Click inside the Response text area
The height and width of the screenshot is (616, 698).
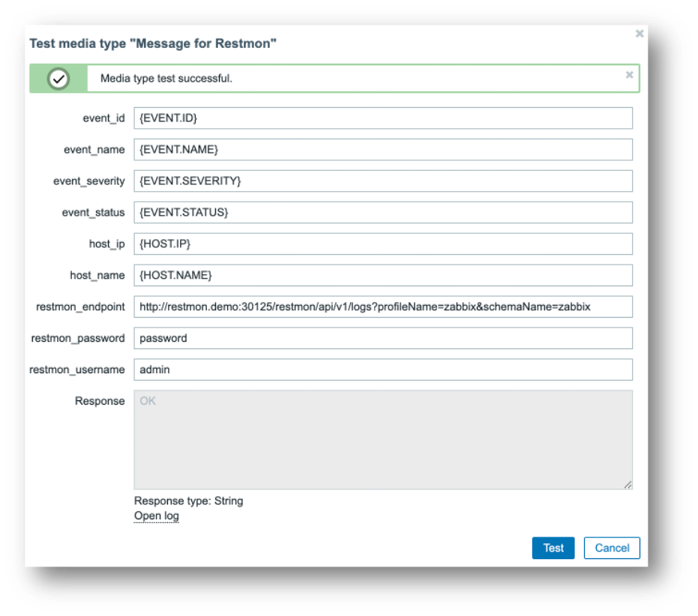coord(382,440)
